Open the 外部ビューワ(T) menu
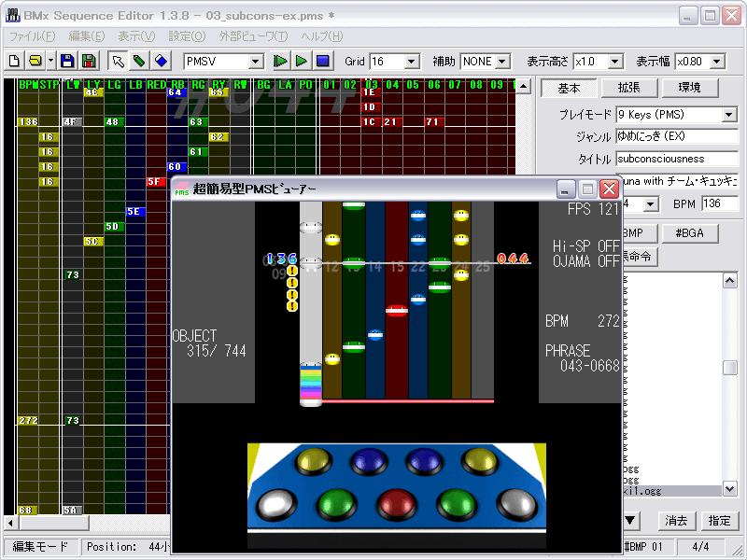The height and width of the screenshot is (560, 747). (253, 36)
